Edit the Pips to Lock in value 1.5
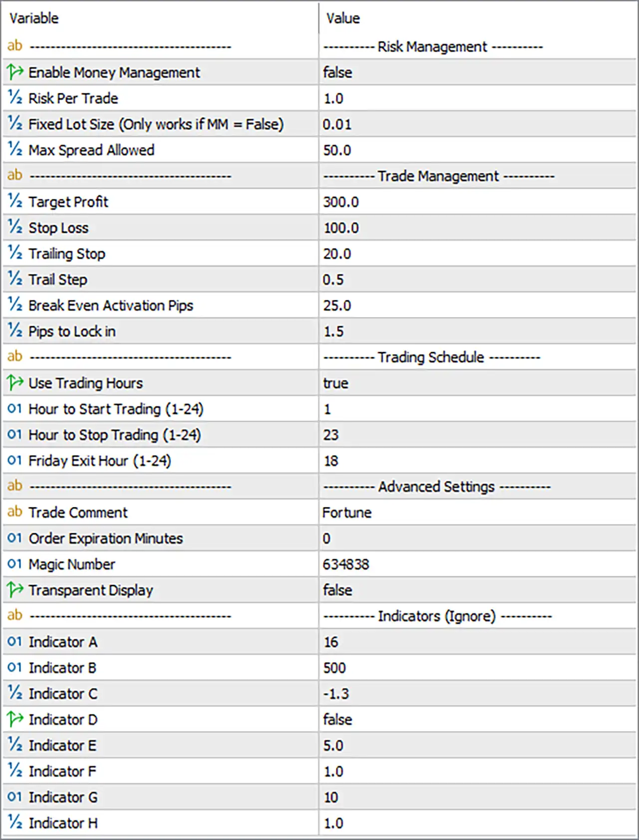639x840 pixels. tap(333, 332)
